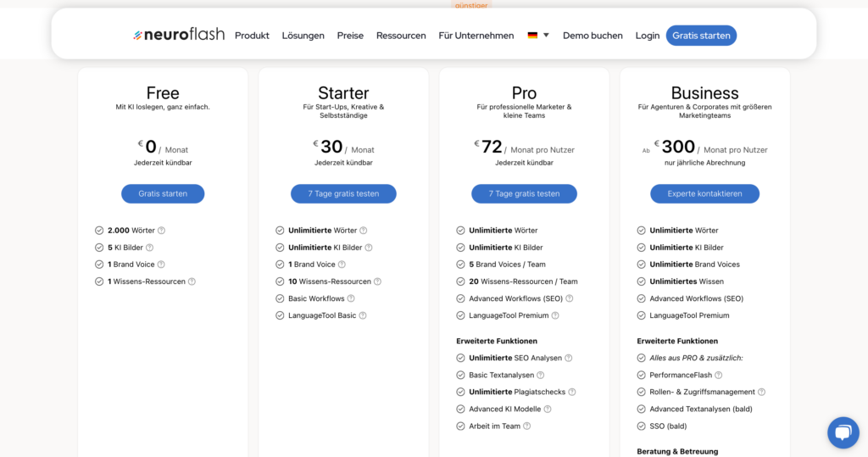The image size is (868, 457).
Task: Show tooltip for 10 Wissens-Ressourcen in Starter
Action: tap(377, 281)
